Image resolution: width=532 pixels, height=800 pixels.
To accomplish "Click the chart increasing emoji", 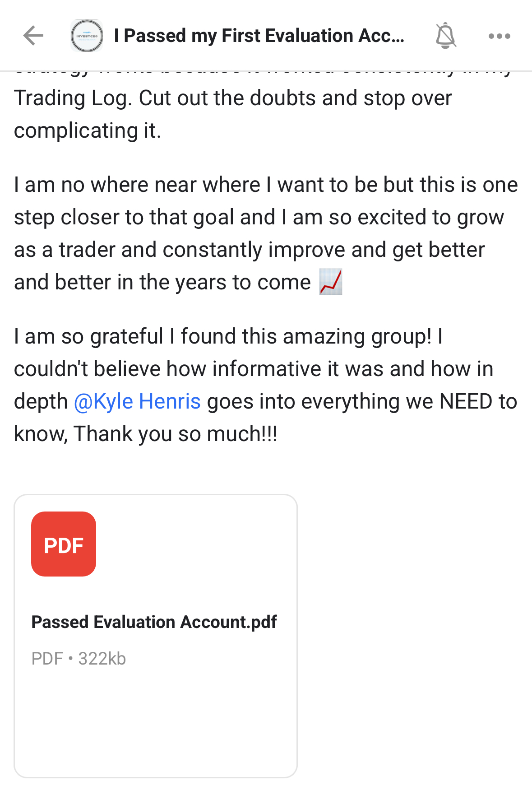I will (330, 282).
